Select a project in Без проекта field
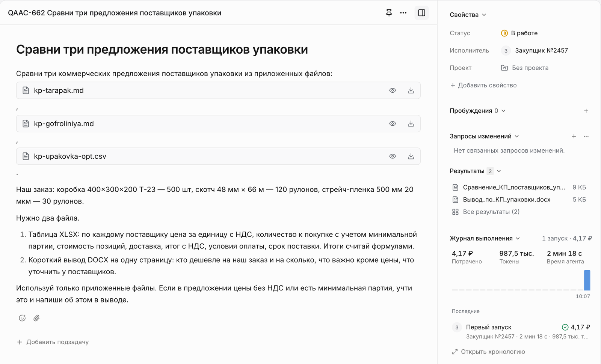601x364 pixels. (525, 68)
